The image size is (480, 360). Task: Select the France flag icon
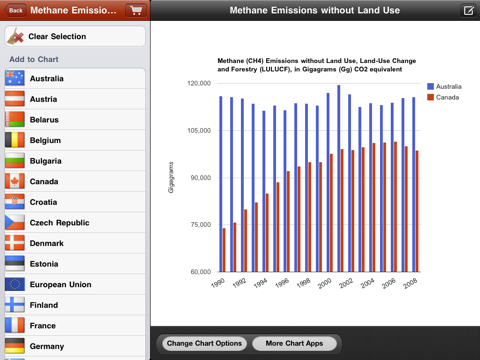point(15,326)
